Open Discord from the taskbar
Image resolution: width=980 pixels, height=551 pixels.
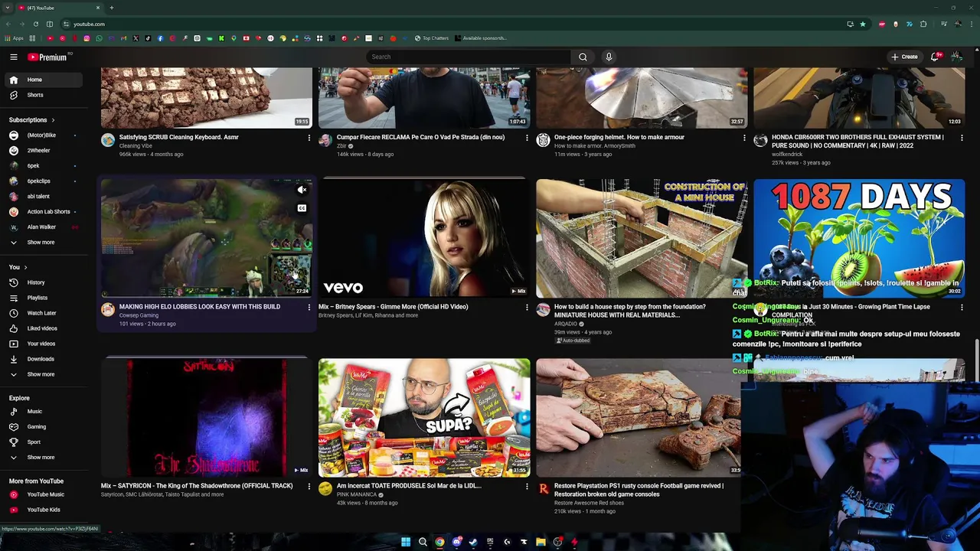[x=456, y=542]
